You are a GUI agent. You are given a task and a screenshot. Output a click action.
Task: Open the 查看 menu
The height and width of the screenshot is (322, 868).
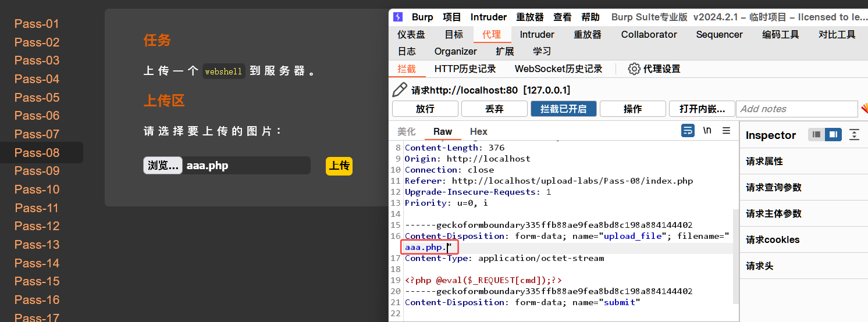(x=562, y=17)
